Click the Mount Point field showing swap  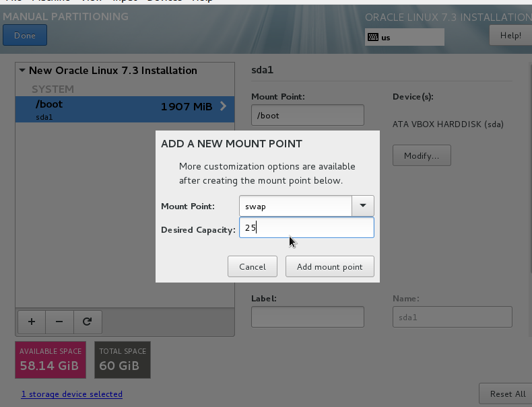point(296,206)
